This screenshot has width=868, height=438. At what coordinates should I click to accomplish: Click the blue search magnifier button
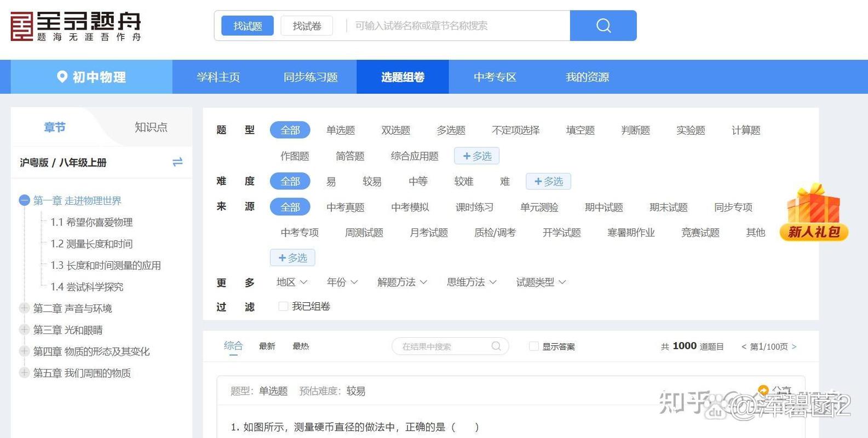coord(603,26)
